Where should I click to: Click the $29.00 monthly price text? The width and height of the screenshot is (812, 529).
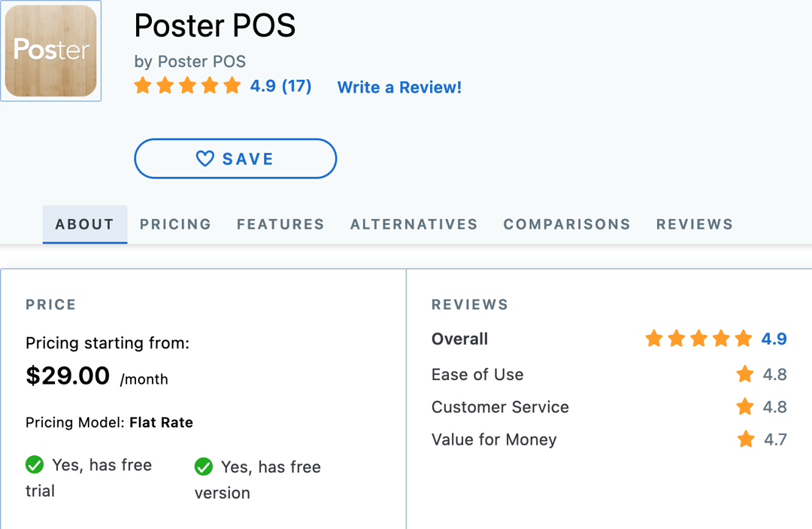pos(68,375)
